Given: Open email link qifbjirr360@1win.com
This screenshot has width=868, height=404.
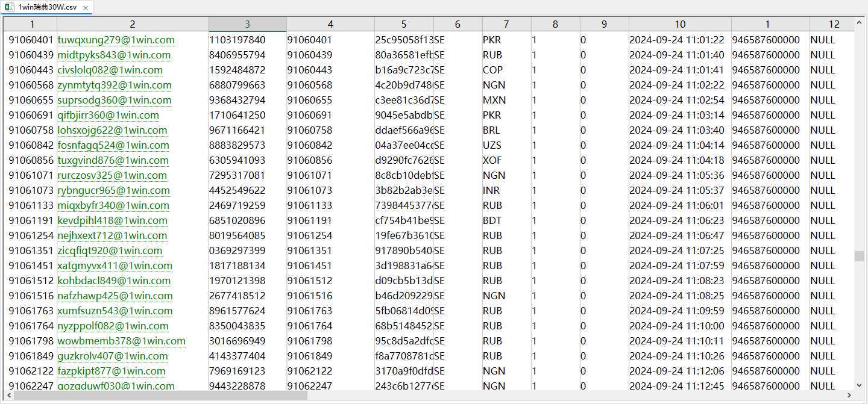Looking at the screenshot, I should [x=108, y=115].
